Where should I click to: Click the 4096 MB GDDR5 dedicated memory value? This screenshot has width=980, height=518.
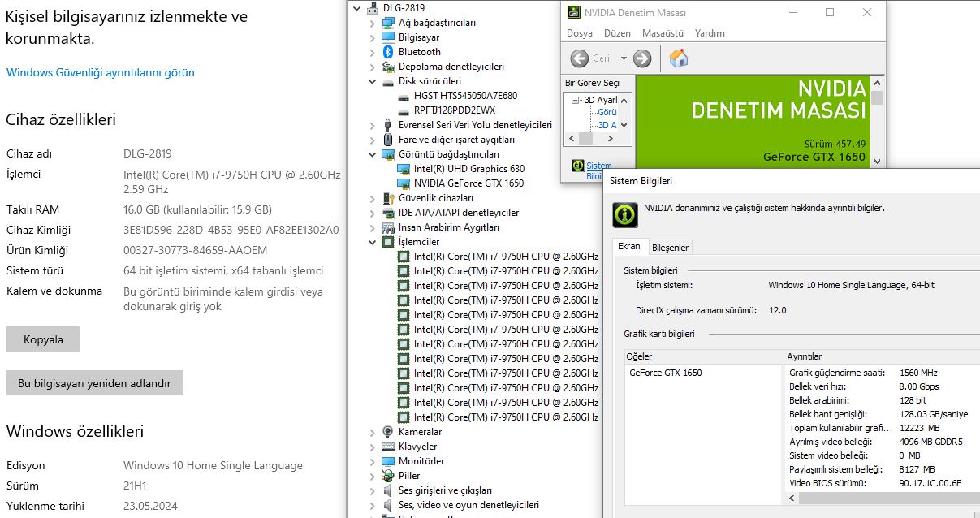pyautogui.click(x=930, y=442)
